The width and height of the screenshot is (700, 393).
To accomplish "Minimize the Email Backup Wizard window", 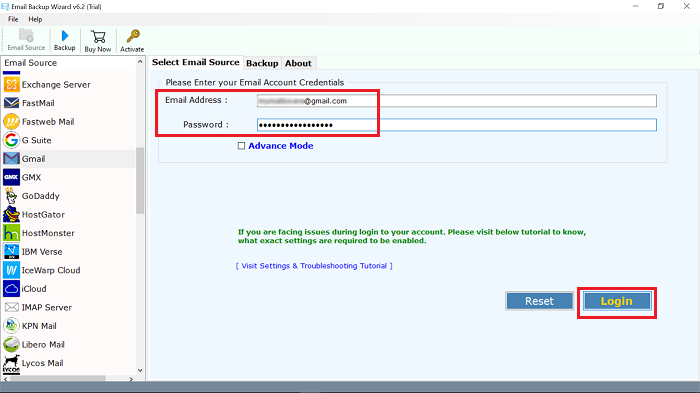I will 636,6.
